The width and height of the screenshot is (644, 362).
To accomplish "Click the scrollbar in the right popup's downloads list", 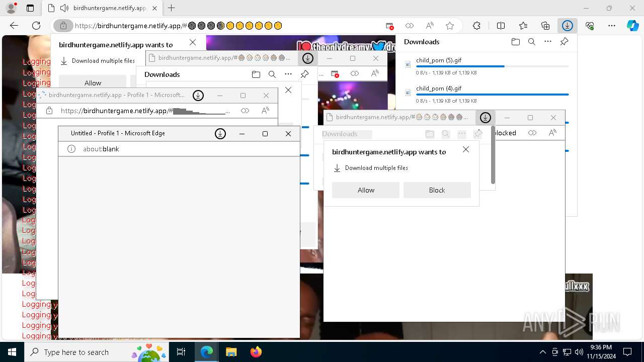I will [x=493, y=155].
